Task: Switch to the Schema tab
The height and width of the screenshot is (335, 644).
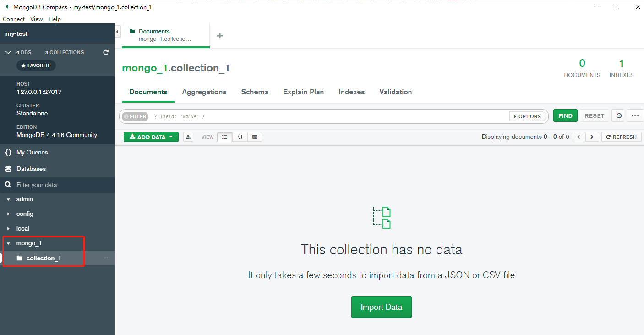Action: pyautogui.click(x=255, y=92)
